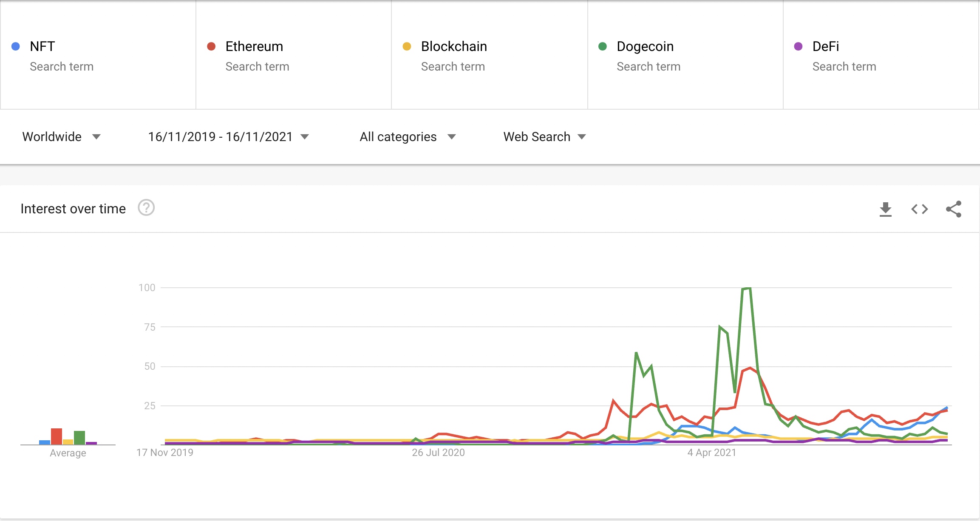Click the green Dogecoin color dot
This screenshot has width=980, height=521.
click(602, 46)
